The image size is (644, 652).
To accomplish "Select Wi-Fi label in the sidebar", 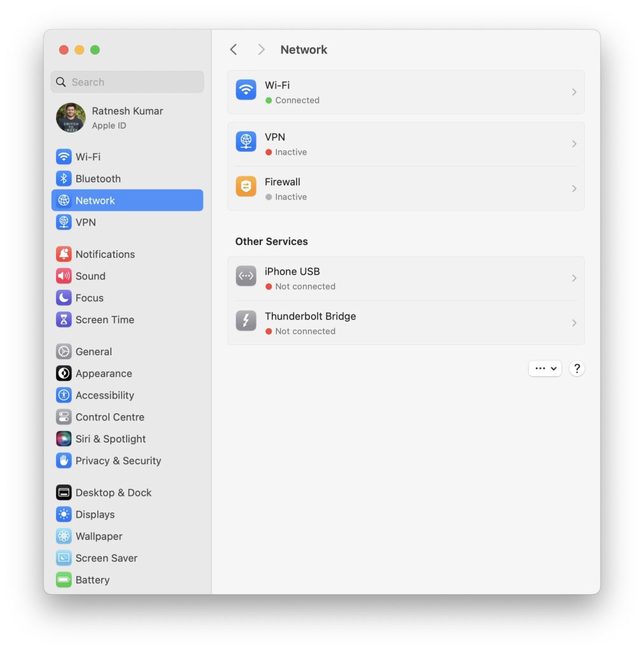I will pos(88,157).
